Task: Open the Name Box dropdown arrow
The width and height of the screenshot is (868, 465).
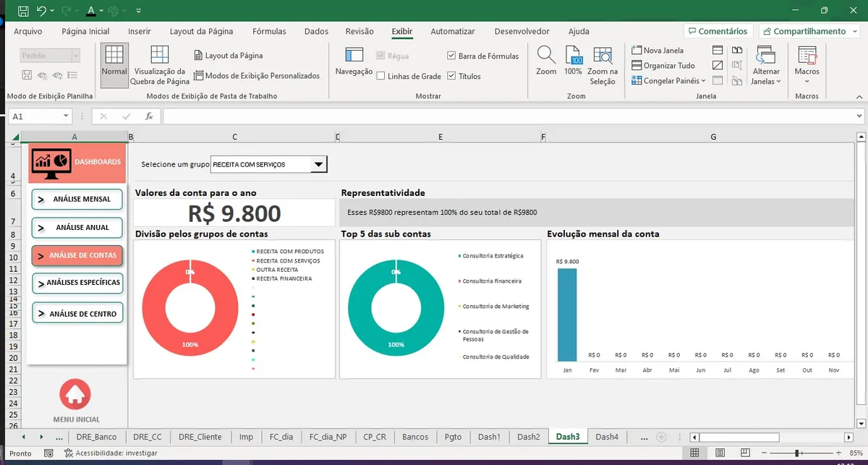Action: point(67,116)
